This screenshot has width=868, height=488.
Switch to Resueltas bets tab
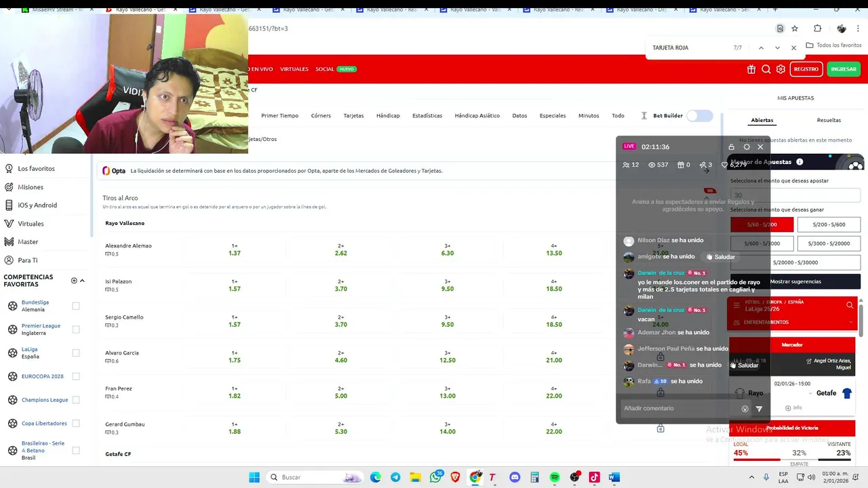pos(829,120)
